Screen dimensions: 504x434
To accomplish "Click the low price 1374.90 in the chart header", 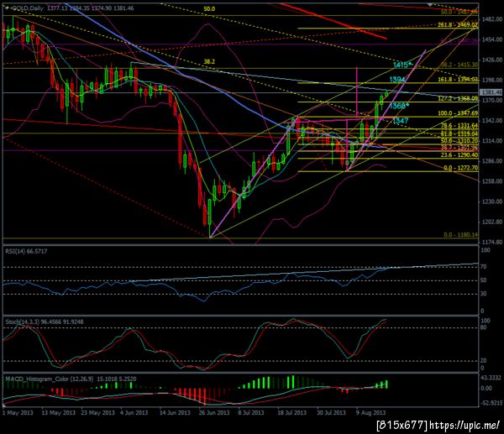I will (x=102, y=8).
